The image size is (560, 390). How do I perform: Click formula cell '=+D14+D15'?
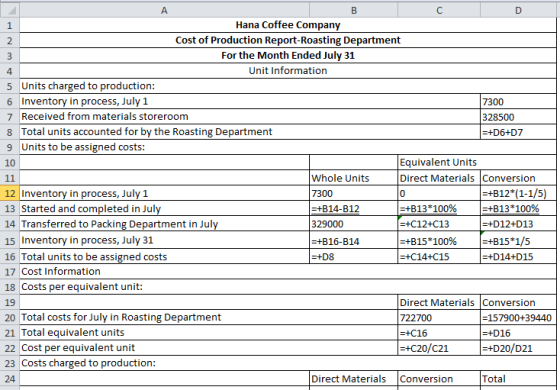tap(518, 256)
